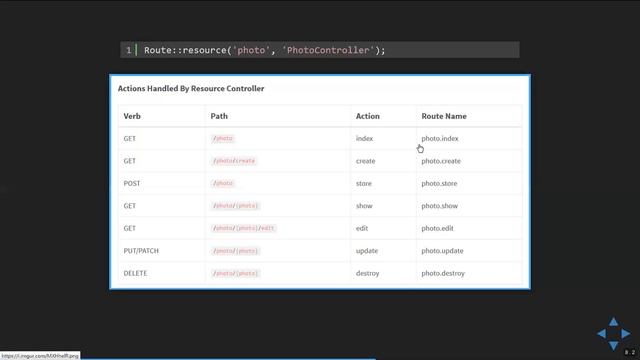
Task: Click the GET verb in the show row
Action: [130, 206]
